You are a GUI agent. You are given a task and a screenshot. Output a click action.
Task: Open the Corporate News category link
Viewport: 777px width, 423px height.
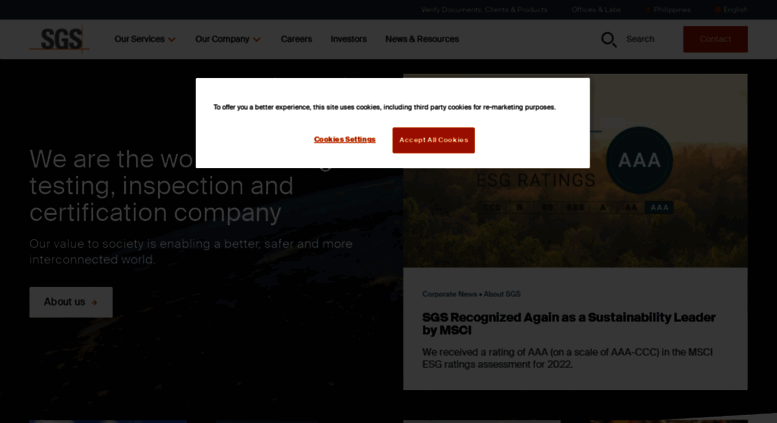[449, 294]
